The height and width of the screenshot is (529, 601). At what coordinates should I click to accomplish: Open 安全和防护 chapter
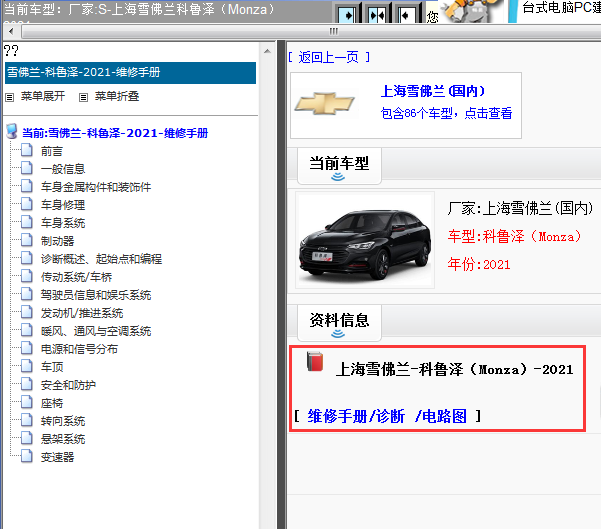[x=68, y=385]
